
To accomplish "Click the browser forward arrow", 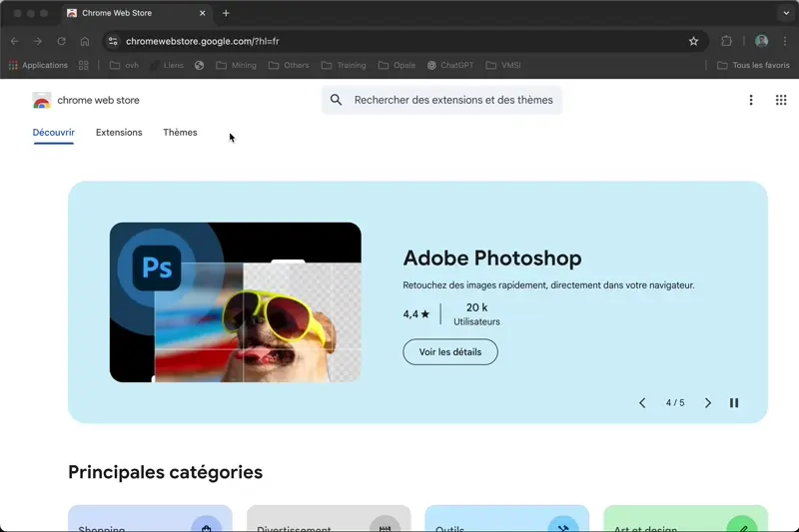I will pyautogui.click(x=38, y=41).
